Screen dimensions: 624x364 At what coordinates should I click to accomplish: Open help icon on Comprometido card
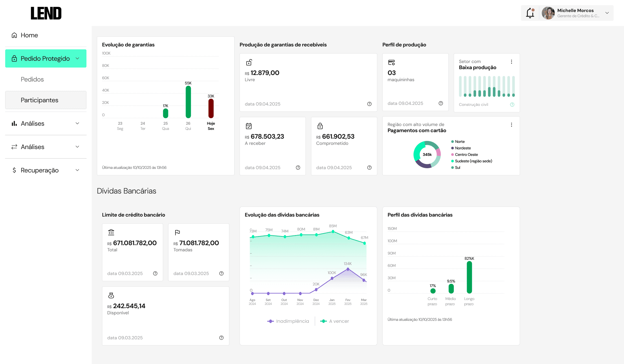click(x=369, y=168)
